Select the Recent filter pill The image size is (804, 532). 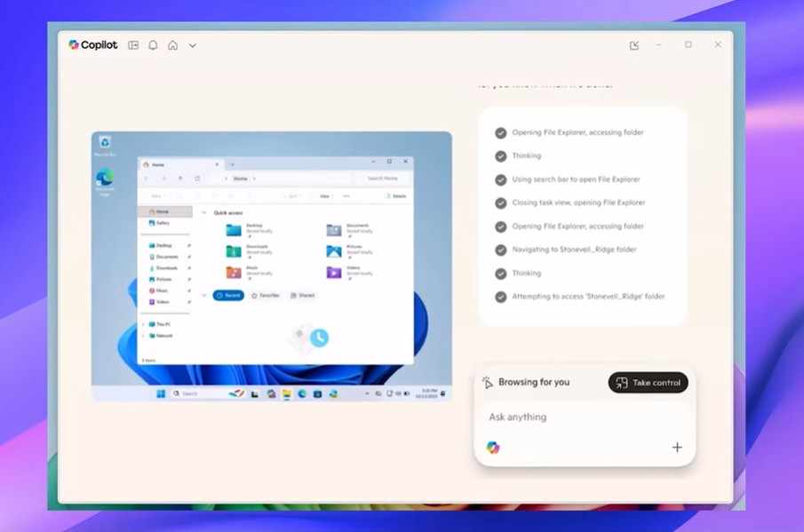coord(227,295)
